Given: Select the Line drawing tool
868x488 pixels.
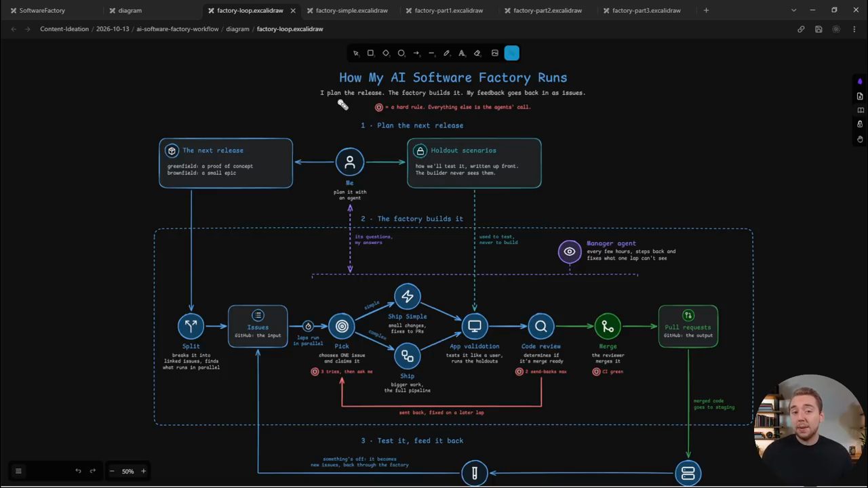Looking at the screenshot, I should [x=431, y=53].
